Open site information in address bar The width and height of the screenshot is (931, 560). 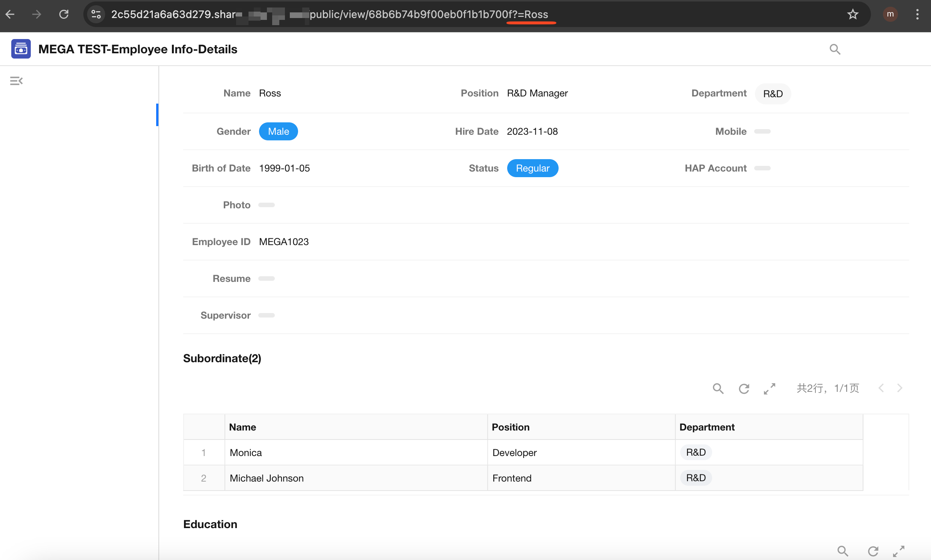pyautogui.click(x=96, y=14)
